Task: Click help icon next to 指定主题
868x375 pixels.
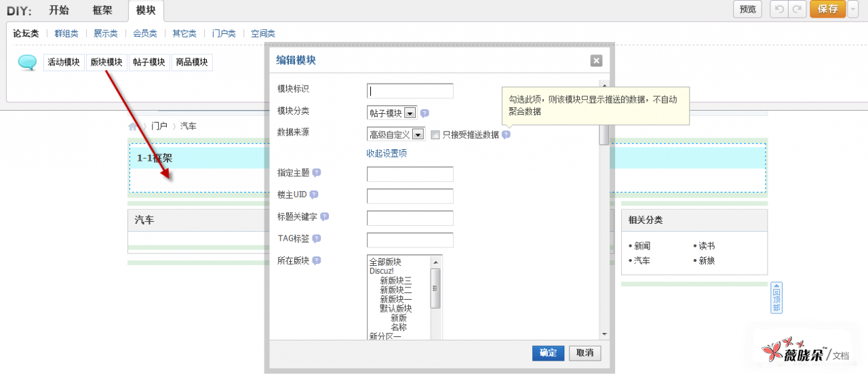Action: click(x=316, y=173)
